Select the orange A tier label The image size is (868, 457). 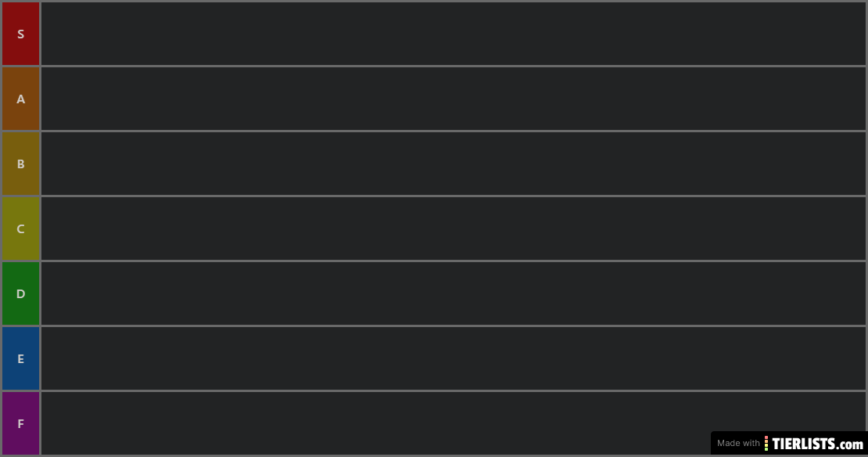(x=20, y=99)
